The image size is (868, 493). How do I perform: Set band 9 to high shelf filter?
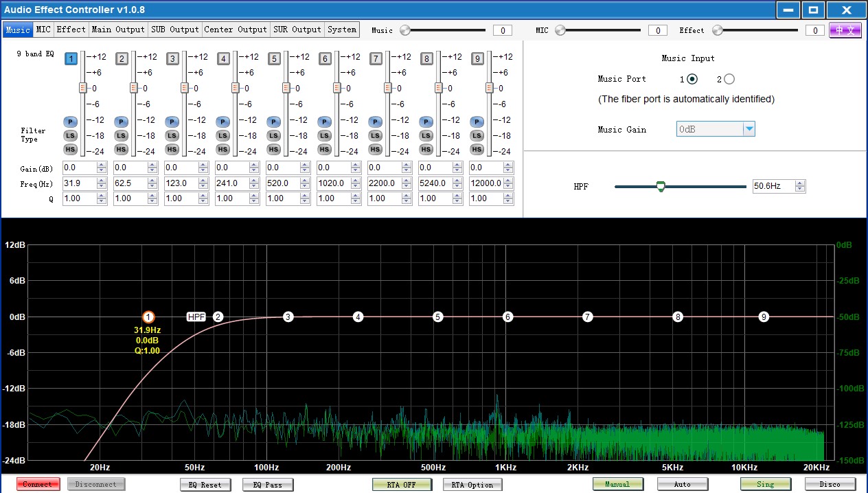click(x=477, y=149)
